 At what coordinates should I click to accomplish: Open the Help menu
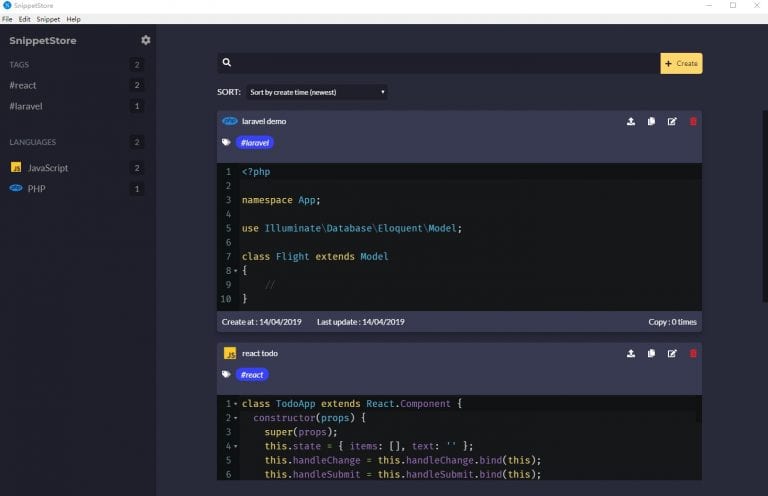pos(73,19)
